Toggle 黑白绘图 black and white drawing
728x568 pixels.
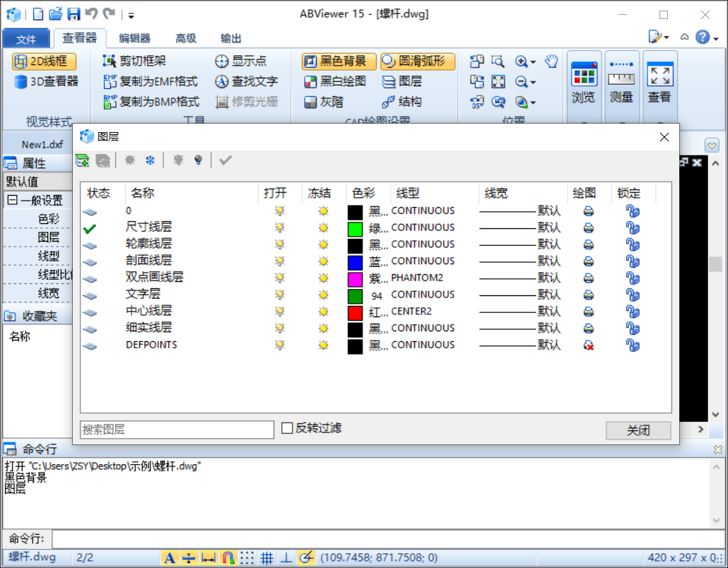click(x=335, y=81)
